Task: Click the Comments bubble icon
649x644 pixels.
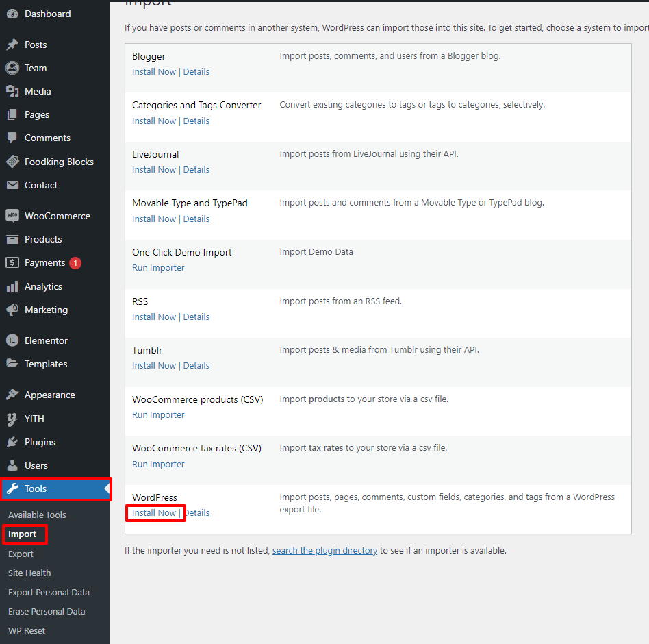Action: click(x=12, y=138)
